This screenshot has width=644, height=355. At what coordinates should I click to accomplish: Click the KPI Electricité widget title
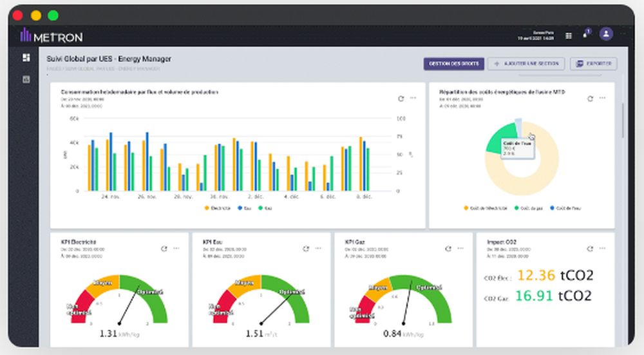(x=79, y=242)
